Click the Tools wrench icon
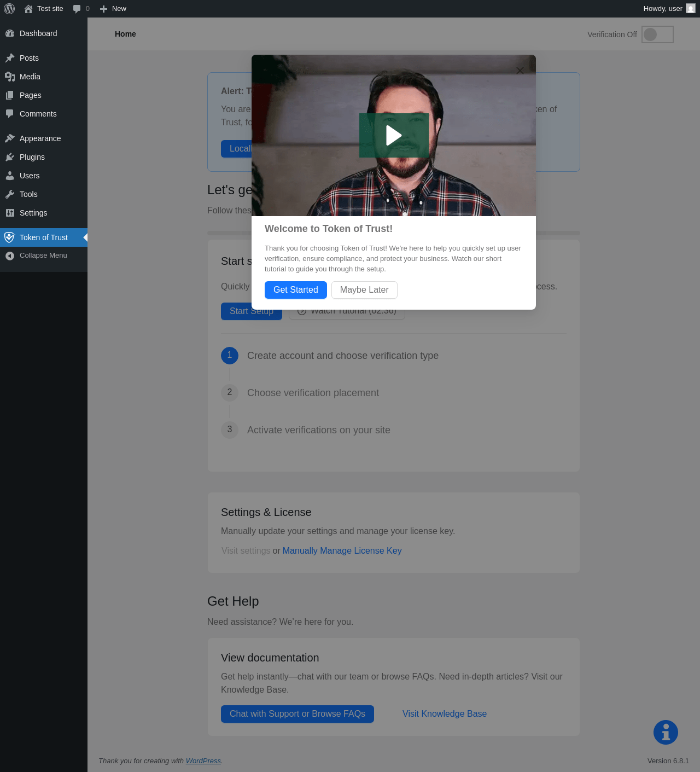The width and height of the screenshot is (700, 772). [10, 194]
